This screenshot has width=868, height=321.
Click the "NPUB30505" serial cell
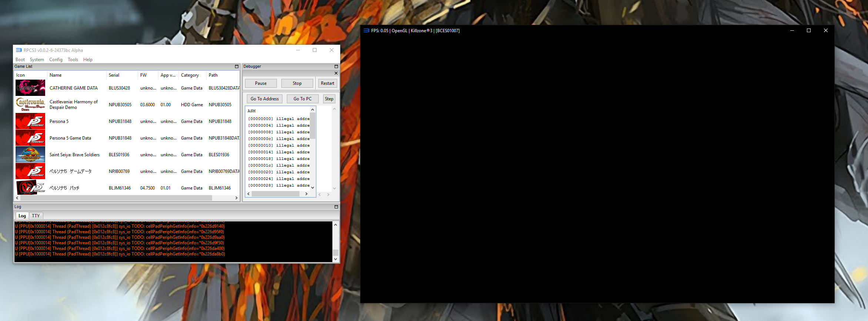point(120,105)
